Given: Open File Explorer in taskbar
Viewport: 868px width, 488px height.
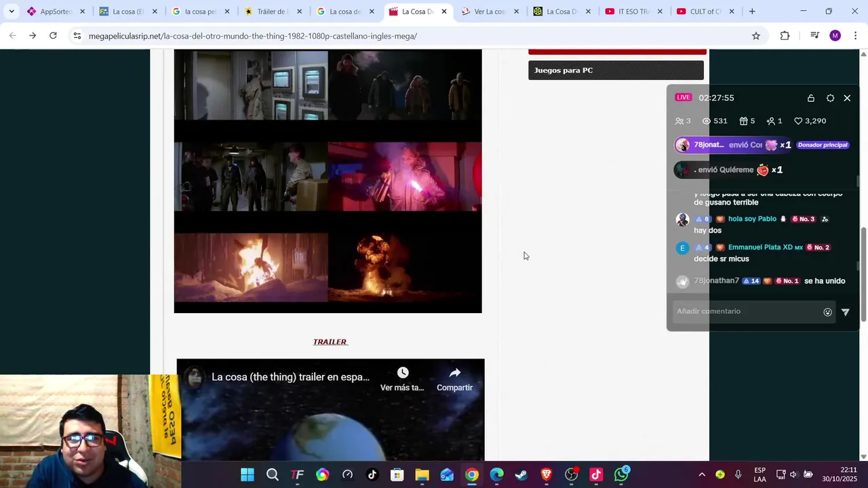Looking at the screenshot, I should click(422, 475).
